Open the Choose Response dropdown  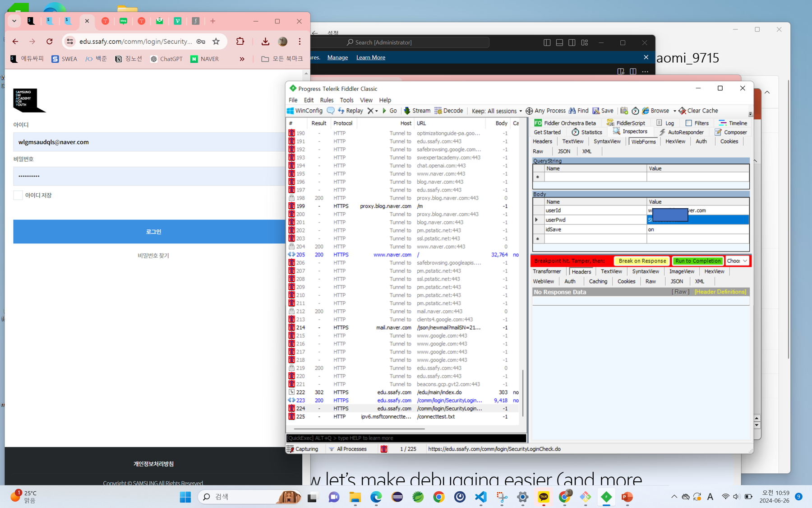click(737, 261)
